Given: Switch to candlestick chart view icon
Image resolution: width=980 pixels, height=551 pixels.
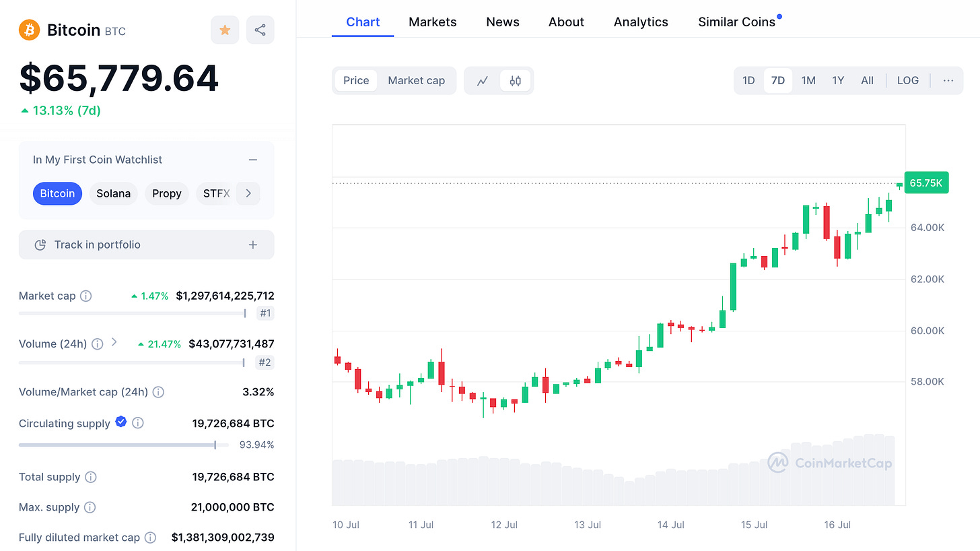Looking at the screenshot, I should click(515, 81).
